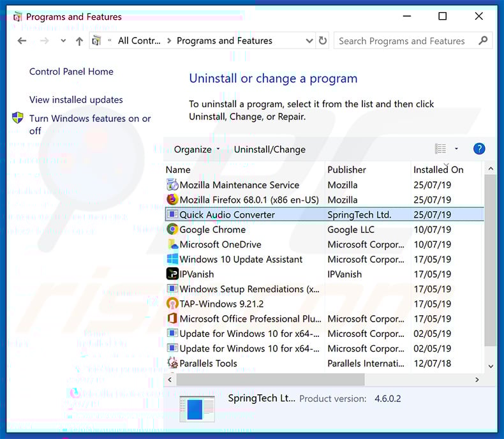Sort the list by Publisher column
This screenshot has width=504, height=439.
(346, 170)
